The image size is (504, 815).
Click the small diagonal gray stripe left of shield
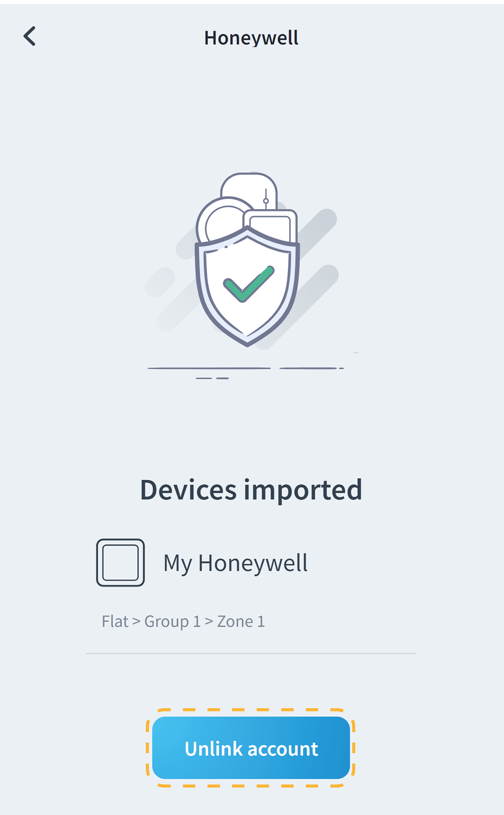pos(160,282)
